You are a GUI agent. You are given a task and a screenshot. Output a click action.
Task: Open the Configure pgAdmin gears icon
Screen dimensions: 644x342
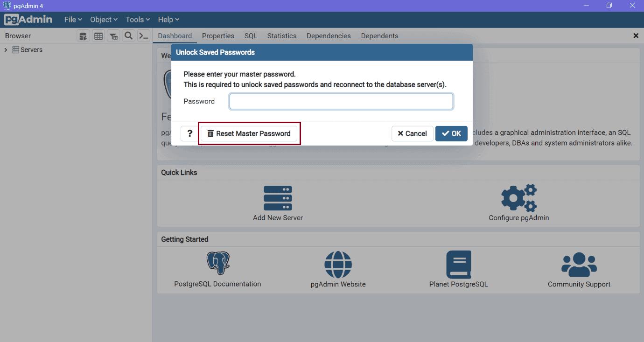[x=518, y=198]
